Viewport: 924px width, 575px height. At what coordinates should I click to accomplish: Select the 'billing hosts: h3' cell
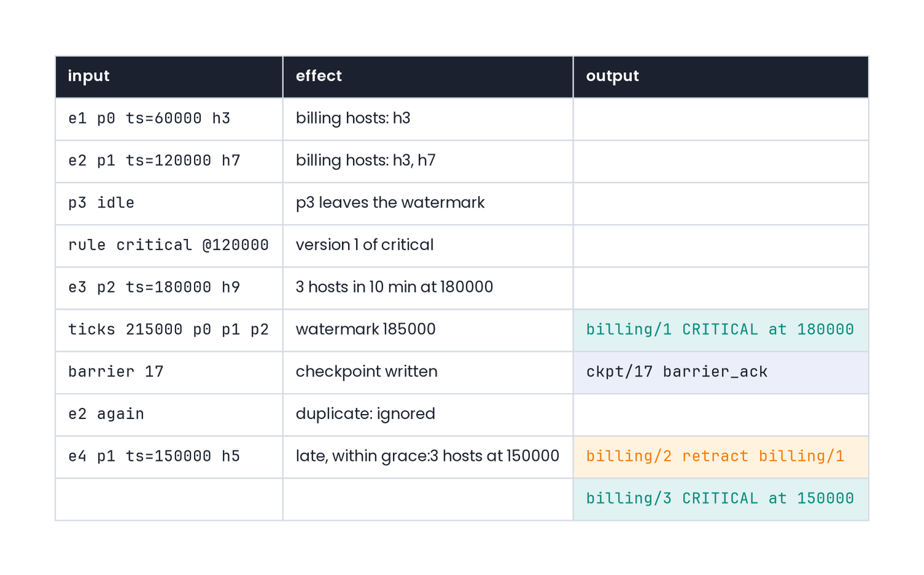click(x=428, y=119)
